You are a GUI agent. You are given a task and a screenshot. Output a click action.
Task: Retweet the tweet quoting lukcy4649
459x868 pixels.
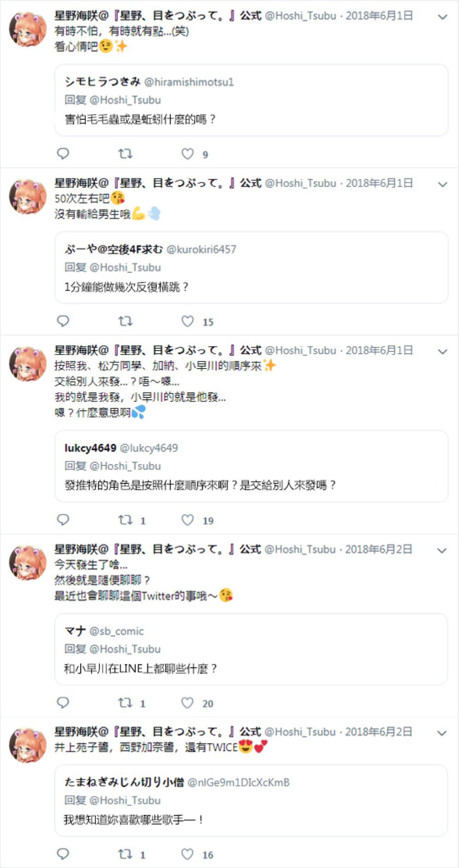(x=125, y=520)
